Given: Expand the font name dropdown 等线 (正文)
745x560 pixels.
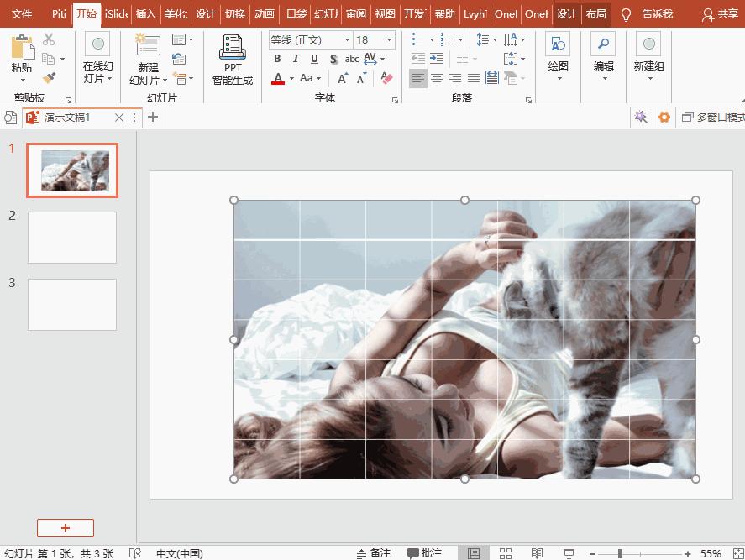Looking at the screenshot, I should click(347, 40).
